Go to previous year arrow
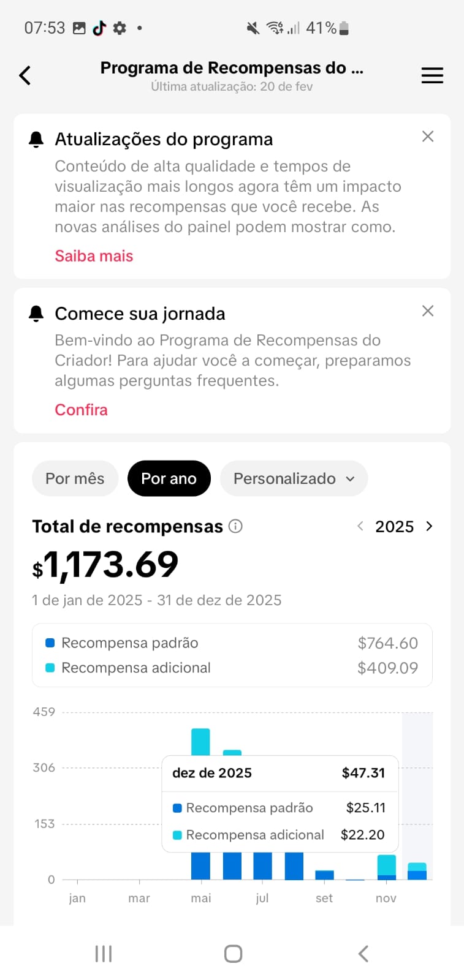Image resolution: width=464 pixels, height=980 pixels. (360, 526)
